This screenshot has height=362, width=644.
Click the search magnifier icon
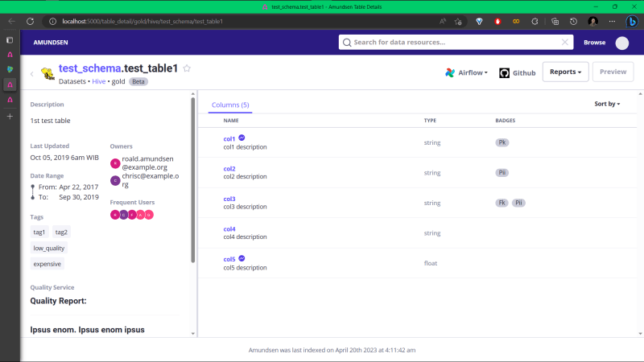pos(347,43)
